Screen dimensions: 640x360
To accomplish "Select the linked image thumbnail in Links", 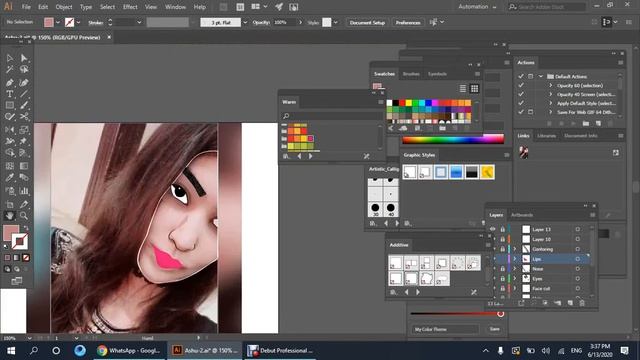I will (523, 153).
